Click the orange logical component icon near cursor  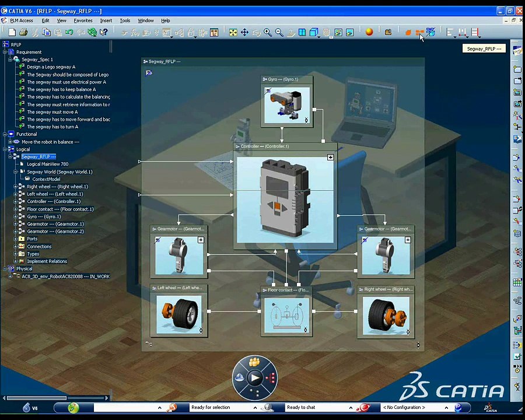click(419, 33)
